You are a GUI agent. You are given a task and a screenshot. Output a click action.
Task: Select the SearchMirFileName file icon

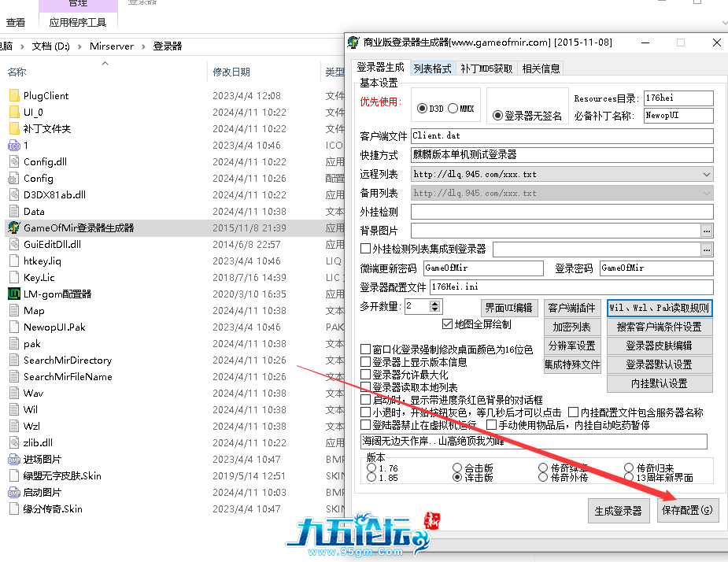pos(14,377)
